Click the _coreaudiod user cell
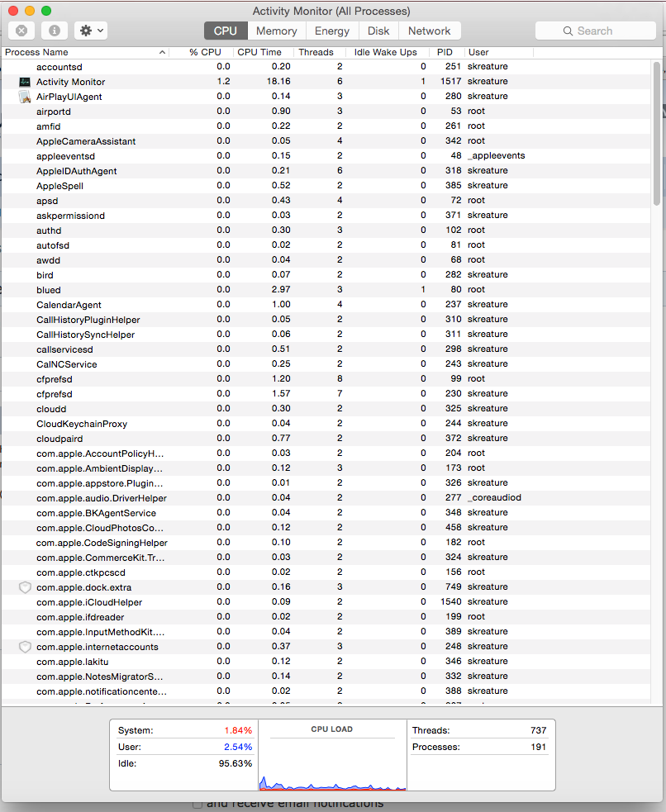The image size is (666, 812). tap(495, 497)
